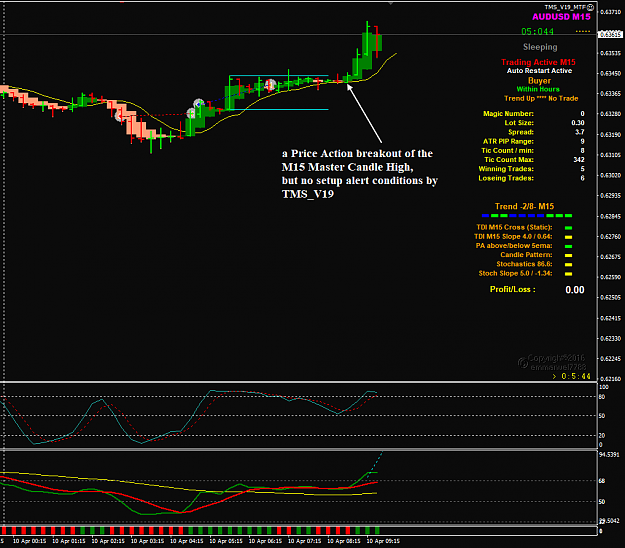Click the 0.63450 price scale label
The image size is (625, 548).
(610, 74)
